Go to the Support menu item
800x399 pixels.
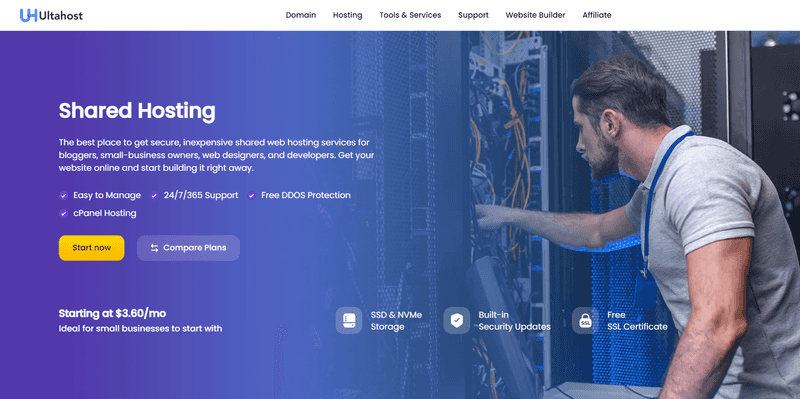click(x=473, y=15)
